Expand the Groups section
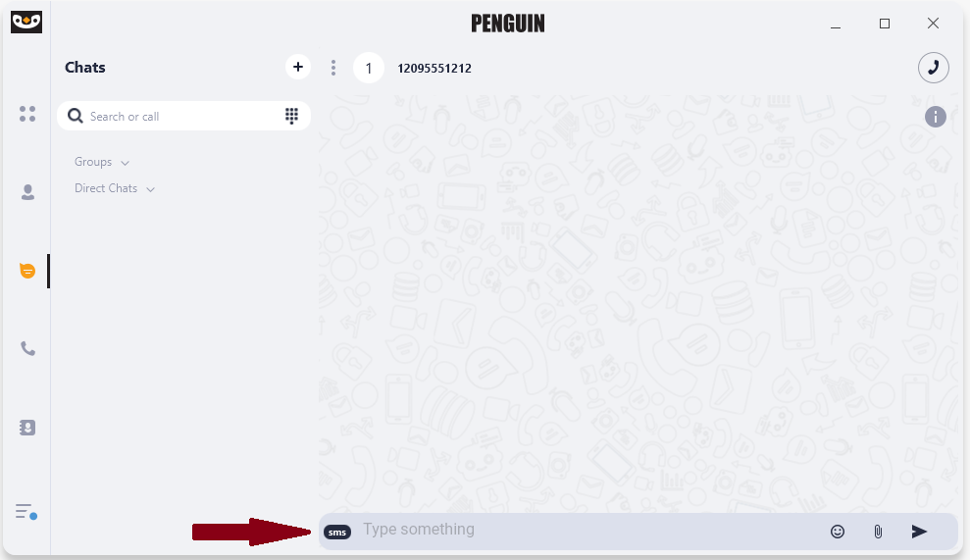 point(102,162)
